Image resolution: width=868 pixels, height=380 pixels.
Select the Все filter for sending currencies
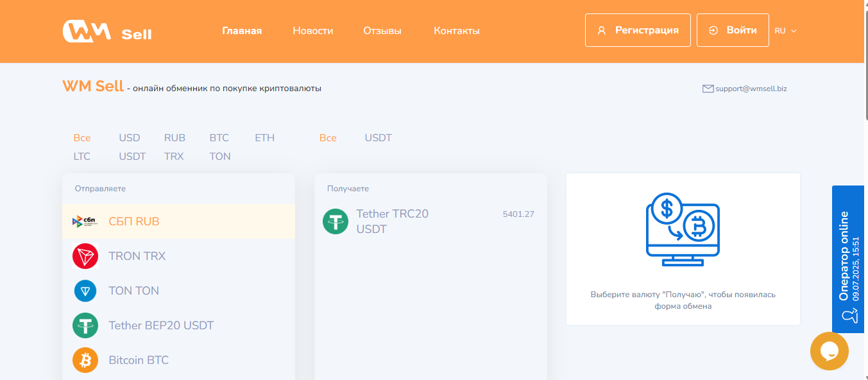click(82, 138)
